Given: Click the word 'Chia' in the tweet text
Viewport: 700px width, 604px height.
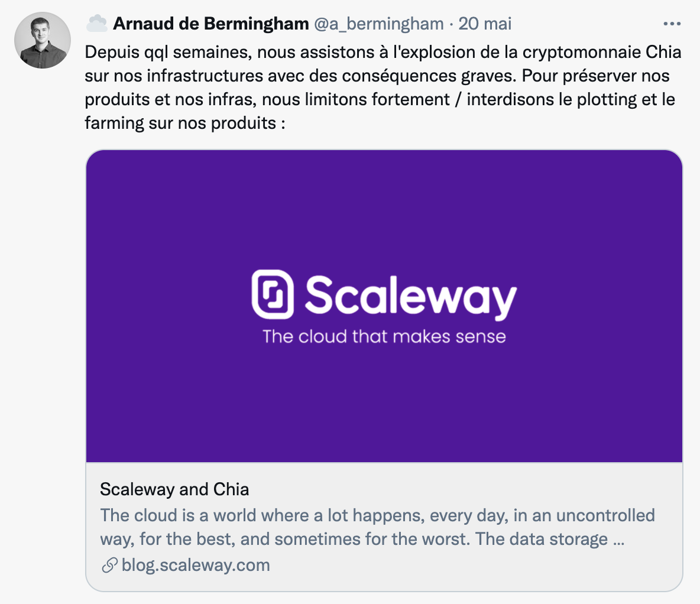Looking at the screenshot, I should coord(663,52).
